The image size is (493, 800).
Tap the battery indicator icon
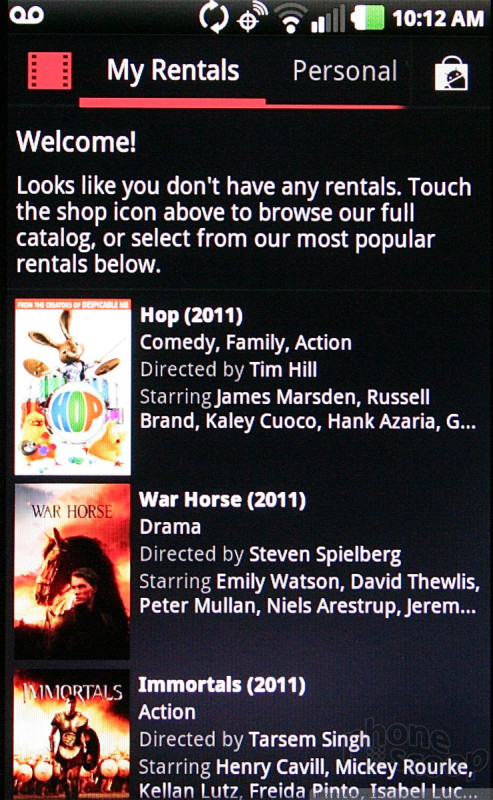coord(367,19)
